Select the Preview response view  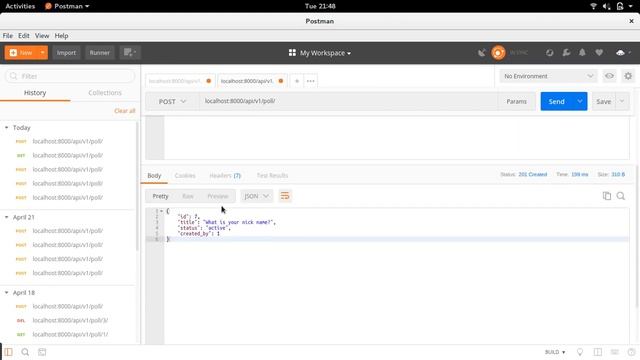(218, 196)
